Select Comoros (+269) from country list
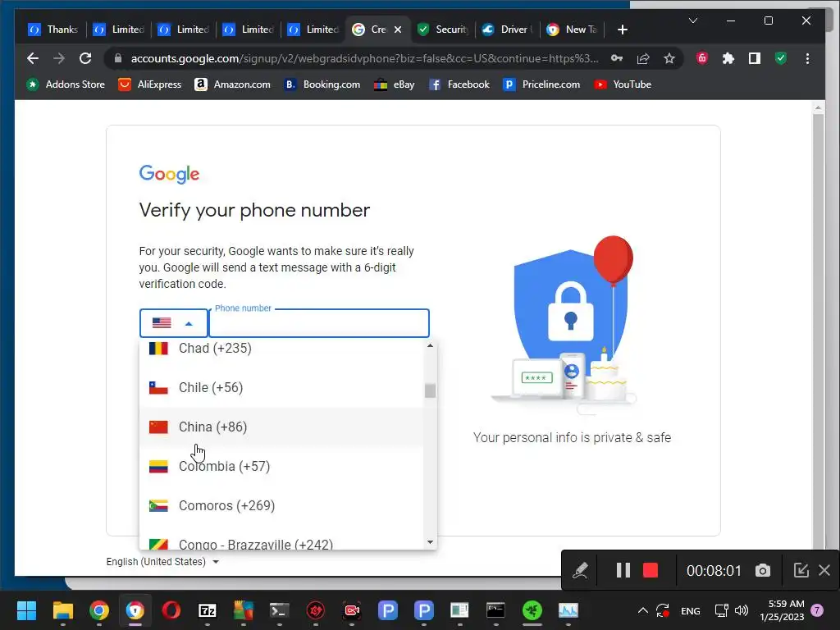This screenshot has width=840, height=630. tap(281, 505)
